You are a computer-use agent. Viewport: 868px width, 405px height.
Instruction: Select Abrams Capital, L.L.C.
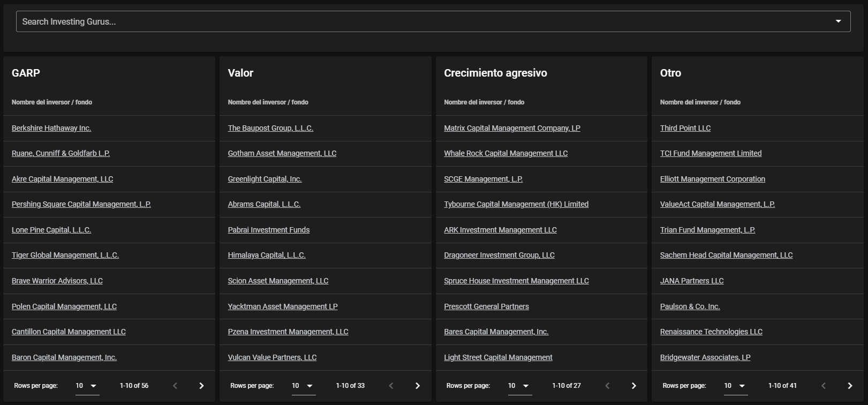click(264, 204)
